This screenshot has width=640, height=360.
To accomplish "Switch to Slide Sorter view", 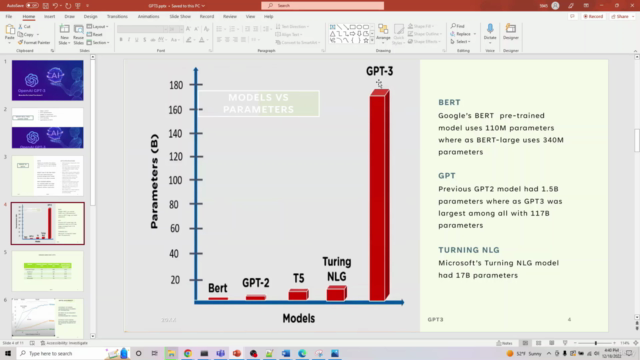I will 538,343.
